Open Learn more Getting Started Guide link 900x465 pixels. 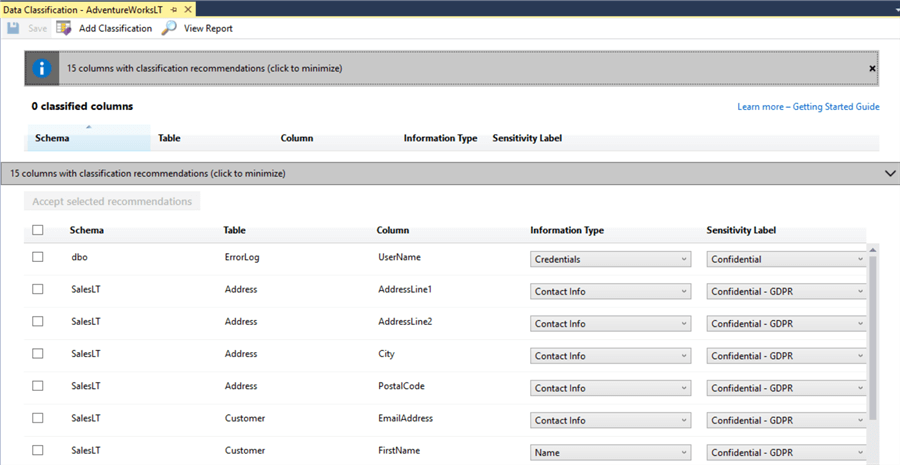coord(808,107)
